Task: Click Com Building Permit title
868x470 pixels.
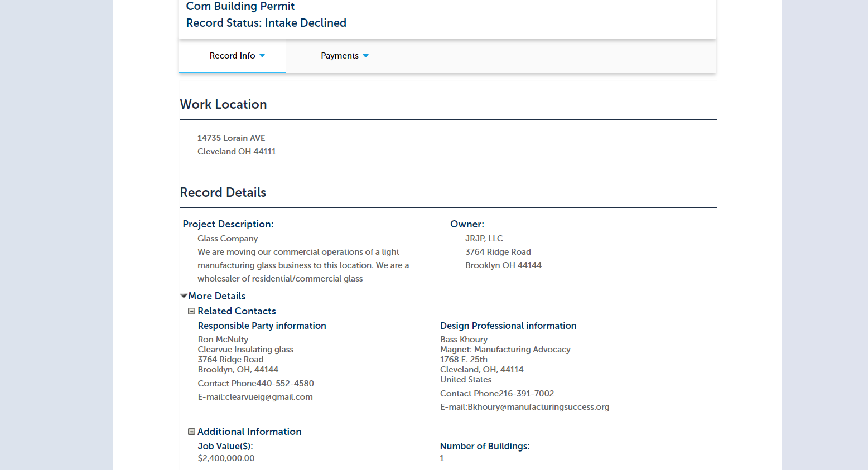Action: click(240, 6)
